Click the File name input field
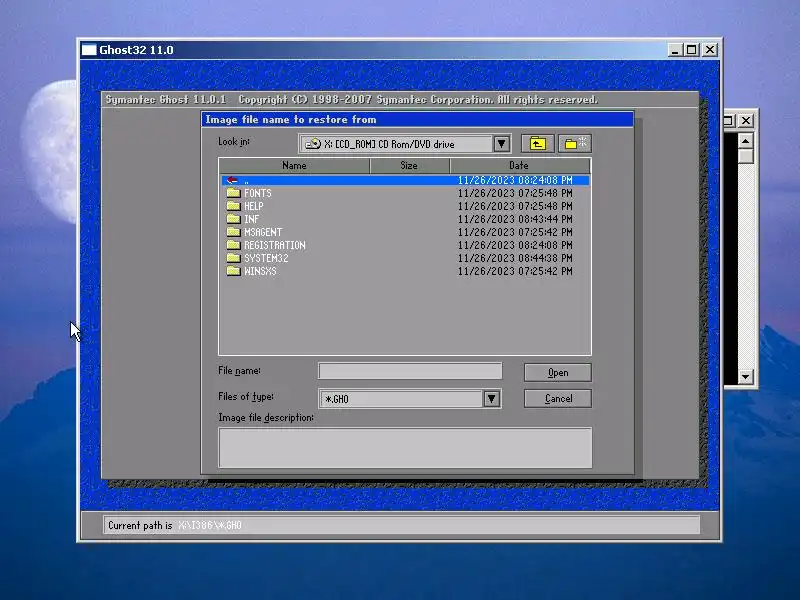Image resolution: width=800 pixels, height=600 pixels. pyautogui.click(x=410, y=371)
